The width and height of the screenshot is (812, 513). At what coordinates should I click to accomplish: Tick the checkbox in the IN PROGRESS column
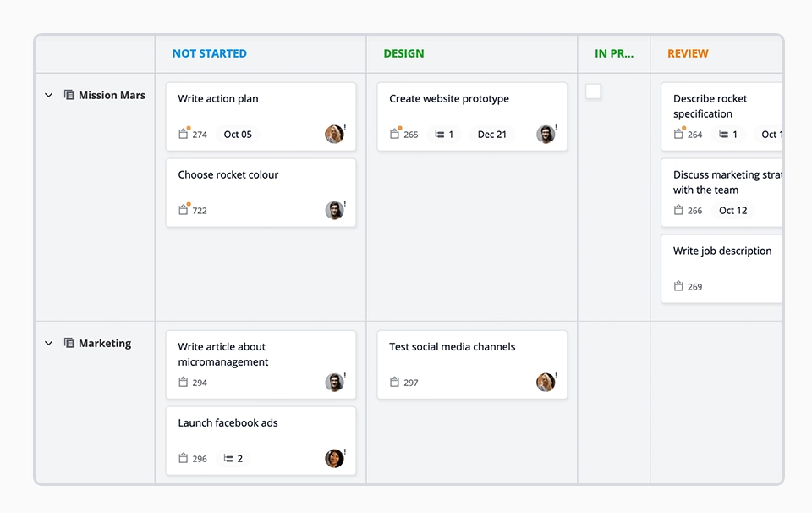coord(593,91)
